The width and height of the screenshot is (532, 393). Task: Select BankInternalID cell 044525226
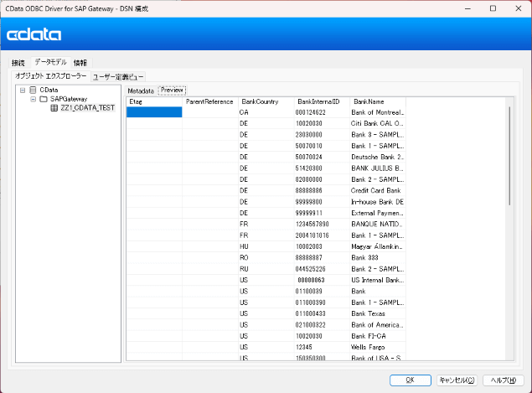[322, 269]
